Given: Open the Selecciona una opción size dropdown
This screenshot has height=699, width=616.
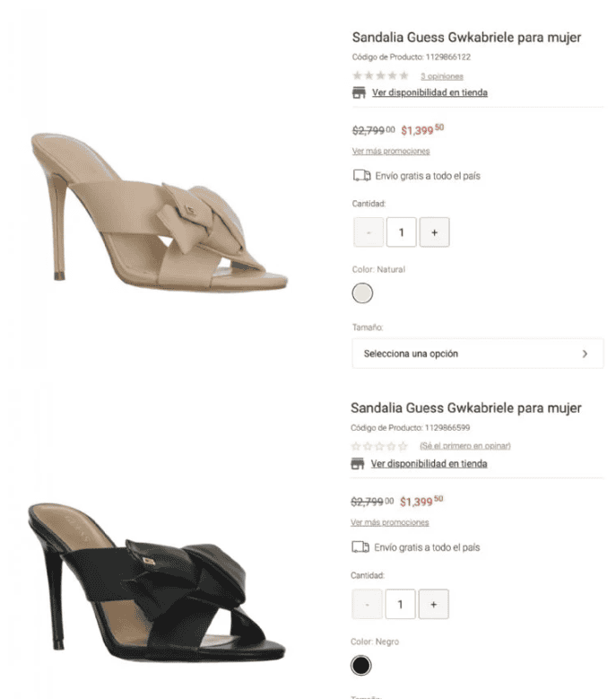Looking at the screenshot, I should tap(478, 354).
